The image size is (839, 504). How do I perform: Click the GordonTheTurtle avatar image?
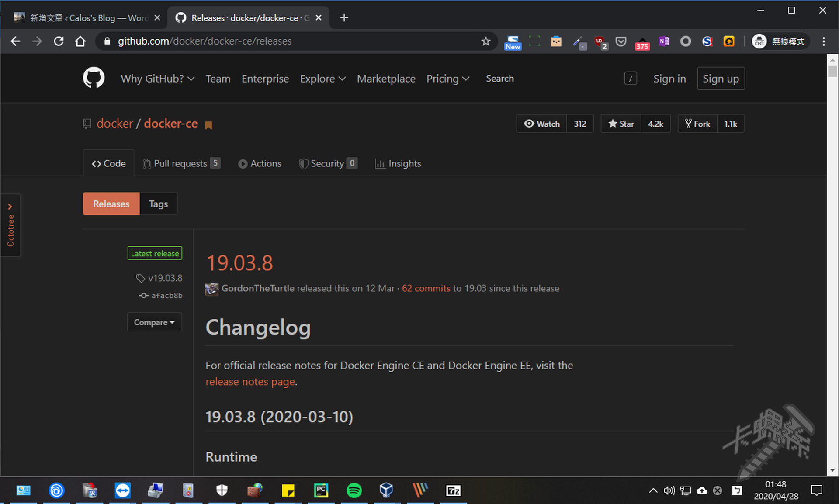(212, 288)
